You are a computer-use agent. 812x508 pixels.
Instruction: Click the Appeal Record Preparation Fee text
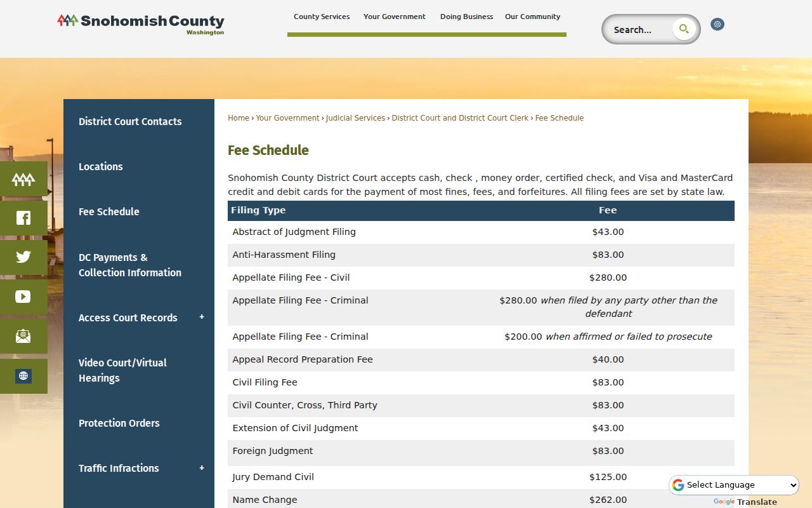303,359
